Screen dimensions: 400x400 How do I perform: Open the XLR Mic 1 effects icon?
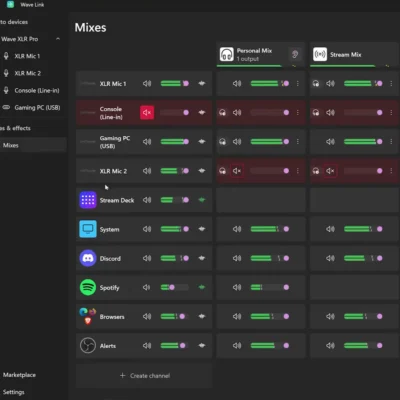pyautogui.click(x=202, y=83)
